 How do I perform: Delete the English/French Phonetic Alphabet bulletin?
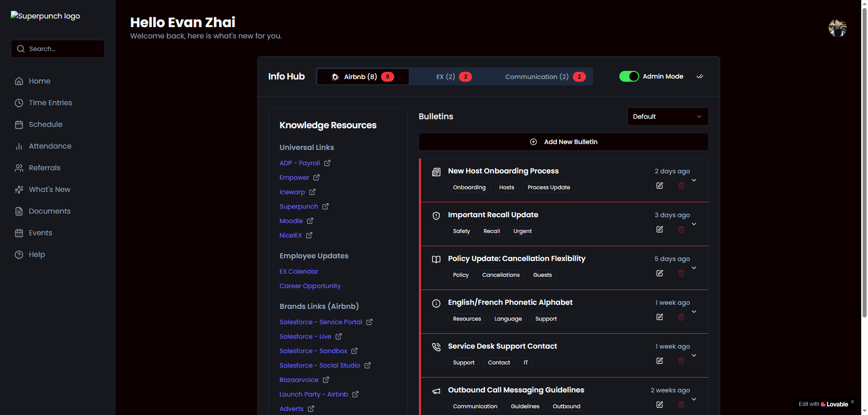pyautogui.click(x=681, y=317)
